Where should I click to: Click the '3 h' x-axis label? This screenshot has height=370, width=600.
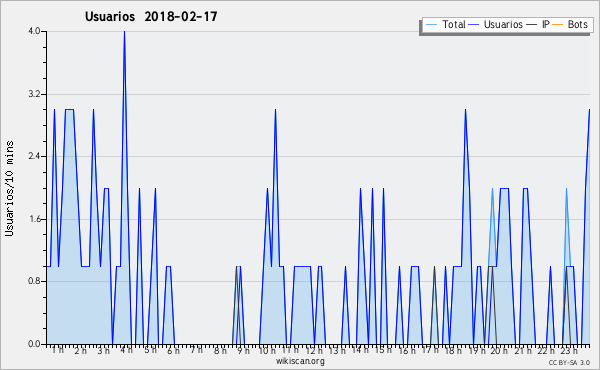(103, 350)
